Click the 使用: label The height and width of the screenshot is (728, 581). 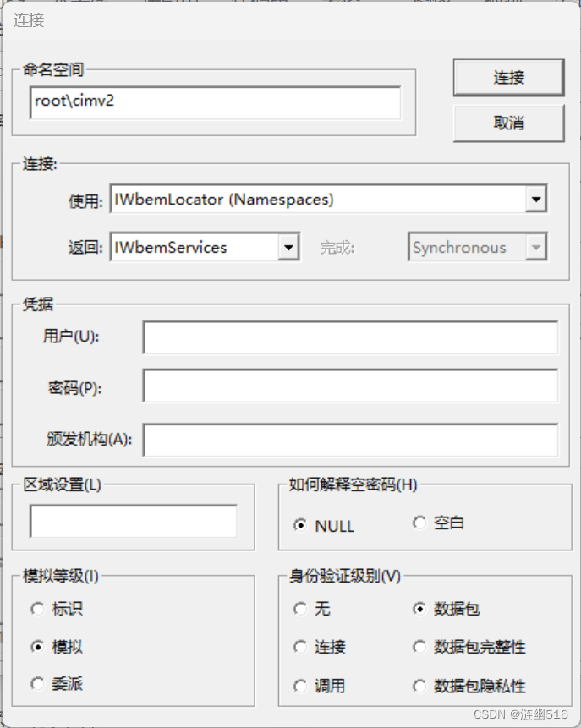(x=86, y=201)
